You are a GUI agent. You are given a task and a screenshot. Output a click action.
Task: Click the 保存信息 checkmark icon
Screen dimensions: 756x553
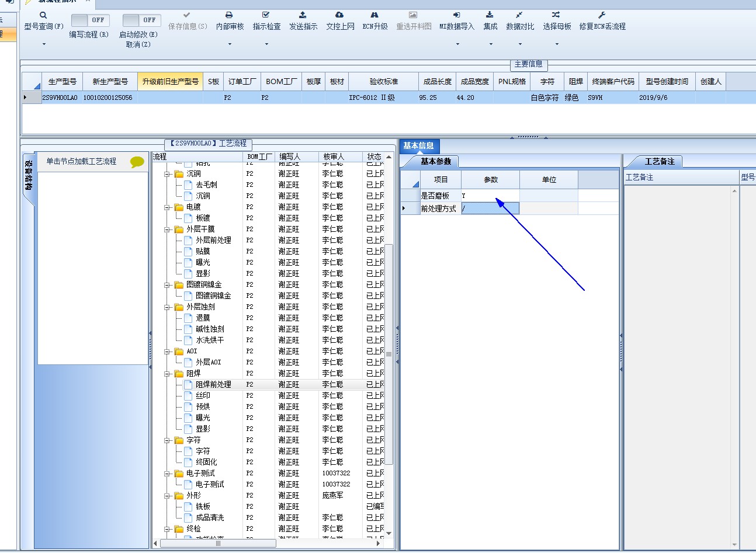(187, 15)
